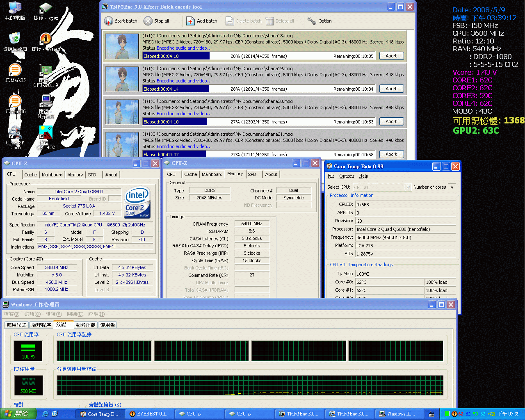Switch to 處理程序 tab in Task Manager
This screenshot has height=420, width=525.
[x=41, y=325]
